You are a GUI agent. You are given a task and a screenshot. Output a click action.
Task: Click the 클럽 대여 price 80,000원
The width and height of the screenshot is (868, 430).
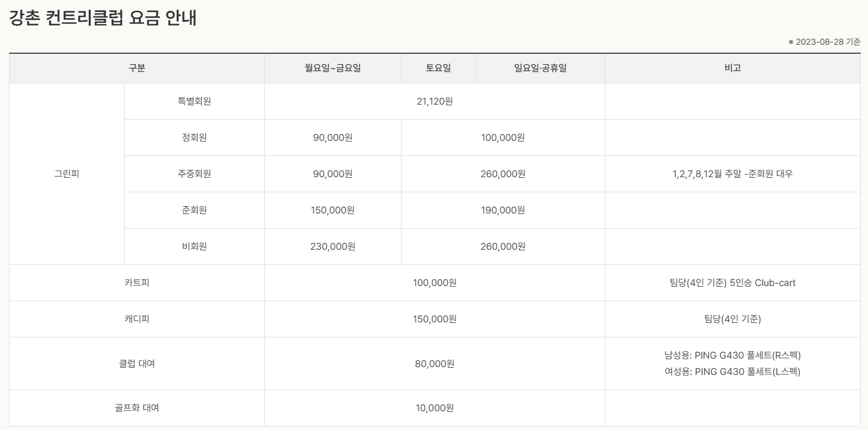[x=434, y=363]
